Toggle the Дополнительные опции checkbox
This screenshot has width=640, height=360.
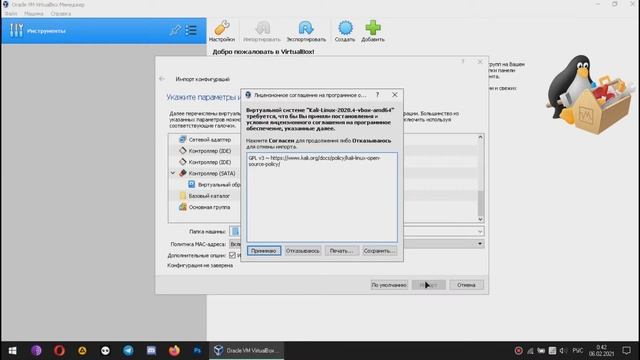coord(232,255)
